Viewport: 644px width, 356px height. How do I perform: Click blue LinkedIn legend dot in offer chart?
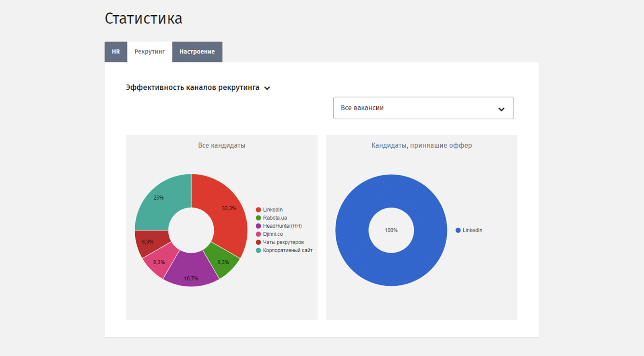(458, 230)
